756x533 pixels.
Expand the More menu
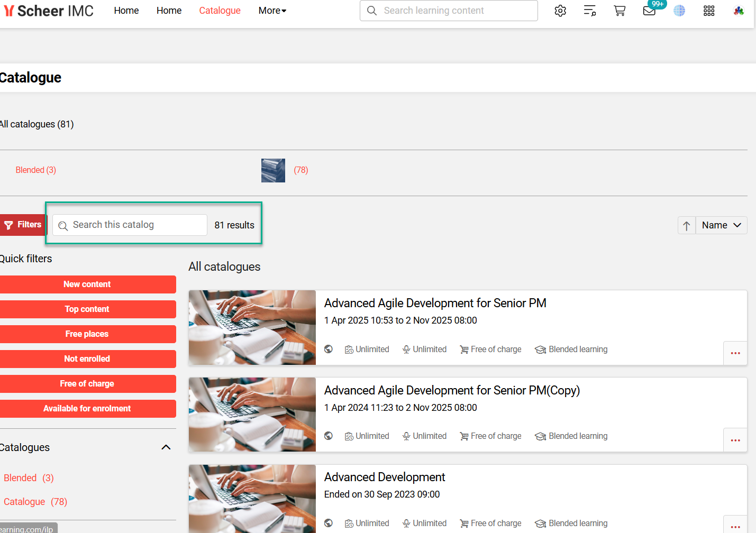click(x=272, y=11)
